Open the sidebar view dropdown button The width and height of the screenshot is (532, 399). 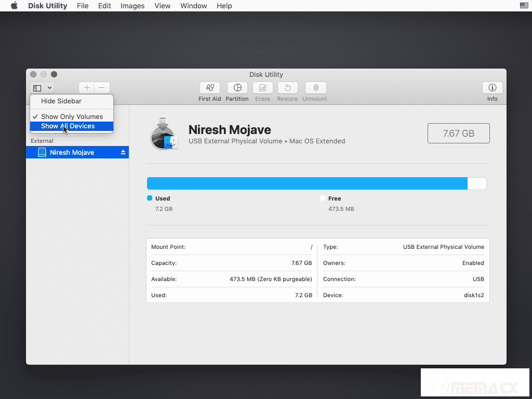click(x=42, y=88)
